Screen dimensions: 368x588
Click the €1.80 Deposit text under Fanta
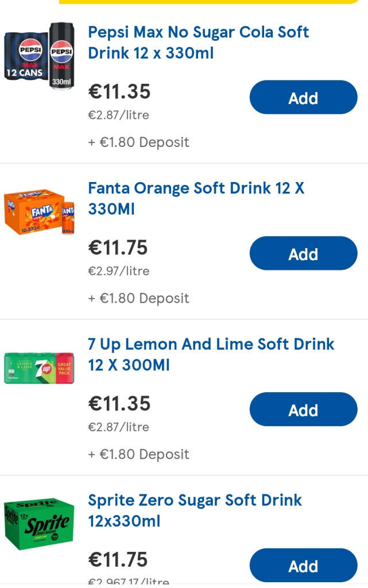138,298
